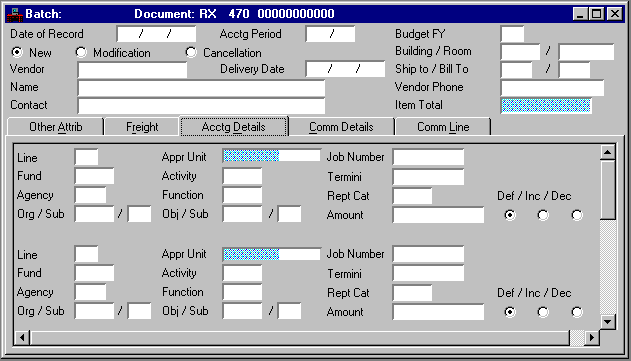The width and height of the screenshot is (631, 361).
Task: Click the Ship to input field
Action: [516, 70]
